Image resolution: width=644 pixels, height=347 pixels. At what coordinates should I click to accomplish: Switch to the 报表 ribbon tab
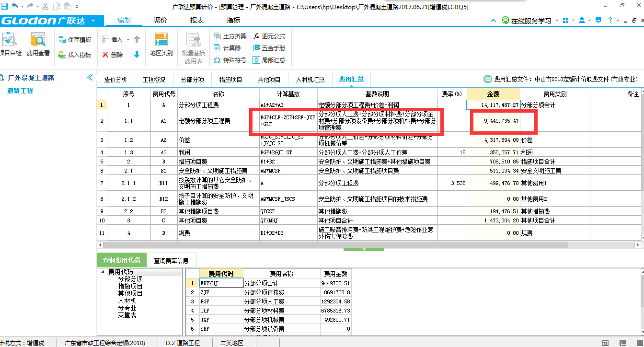[197, 20]
